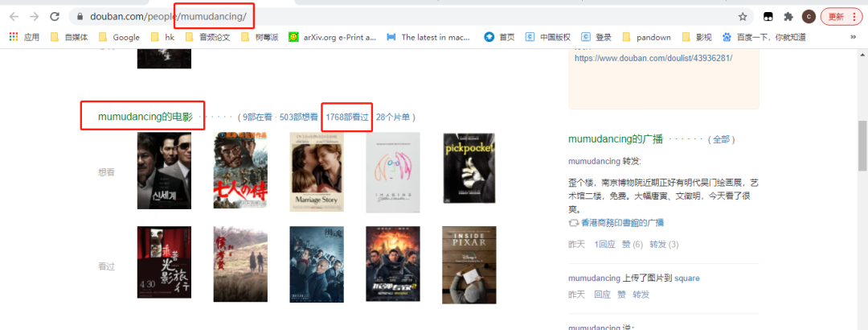Reload the current page
Screen dimensions: 868x330
pos(55,17)
